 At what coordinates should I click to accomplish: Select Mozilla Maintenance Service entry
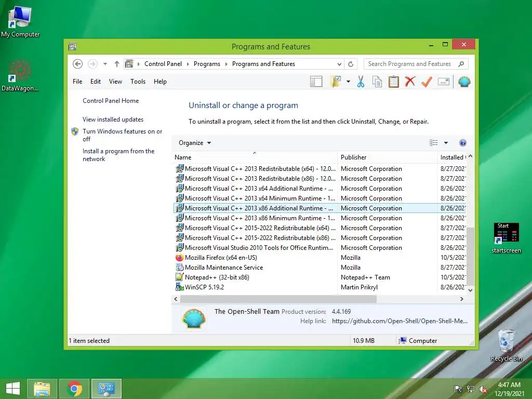coord(320,267)
